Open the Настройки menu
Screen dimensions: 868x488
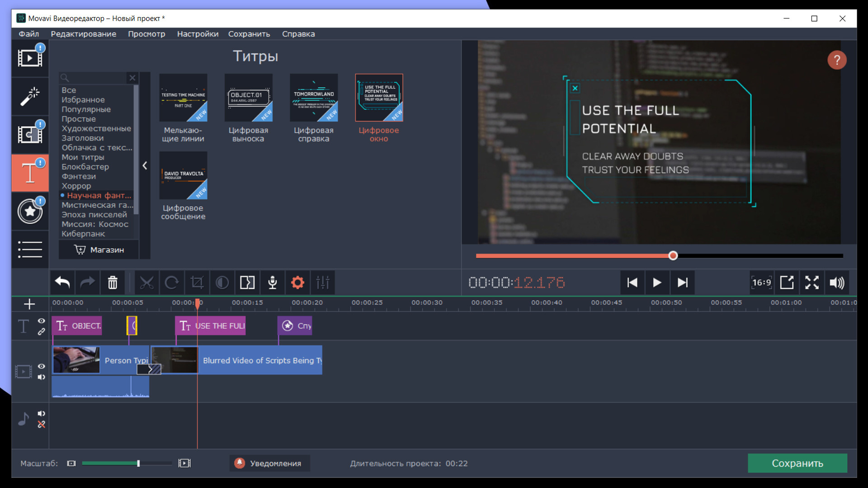pyautogui.click(x=198, y=34)
